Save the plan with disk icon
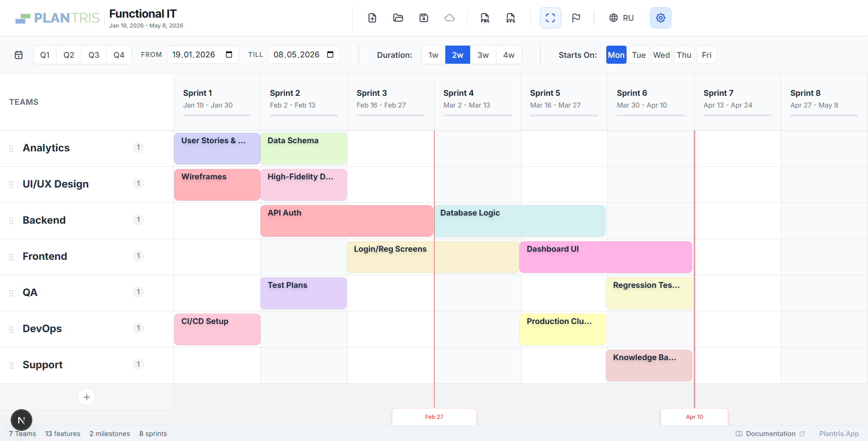 [x=424, y=18]
